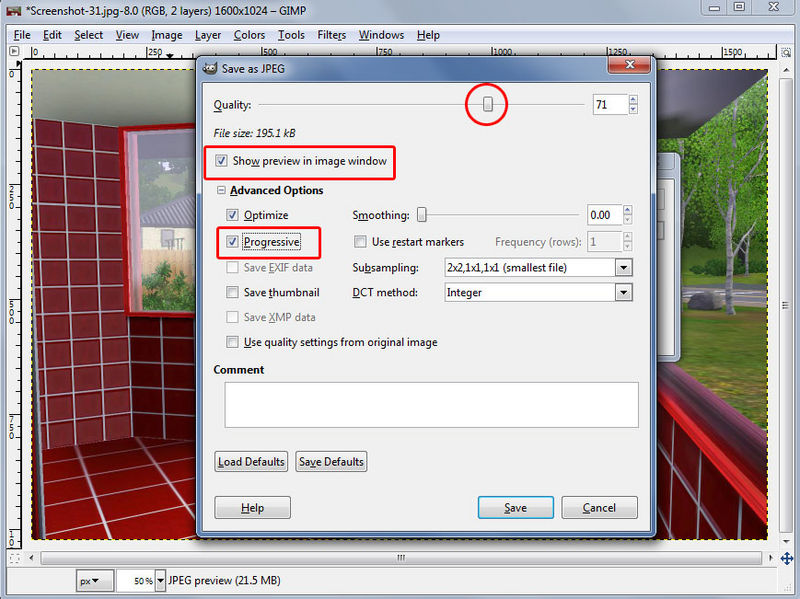The width and height of the screenshot is (800, 599).
Task: Open the Filters menu
Action: pyautogui.click(x=331, y=35)
